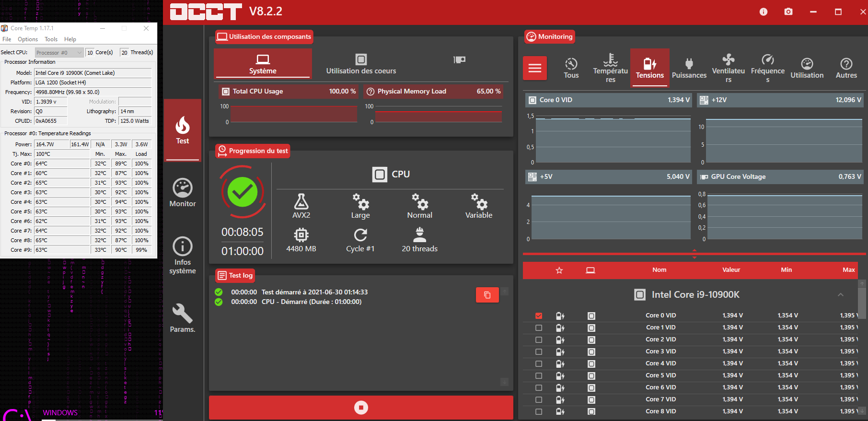Image resolution: width=868 pixels, height=421 pixels.
Task: Show all sensors with the Tous icon
Action: [x=571, y=68]
